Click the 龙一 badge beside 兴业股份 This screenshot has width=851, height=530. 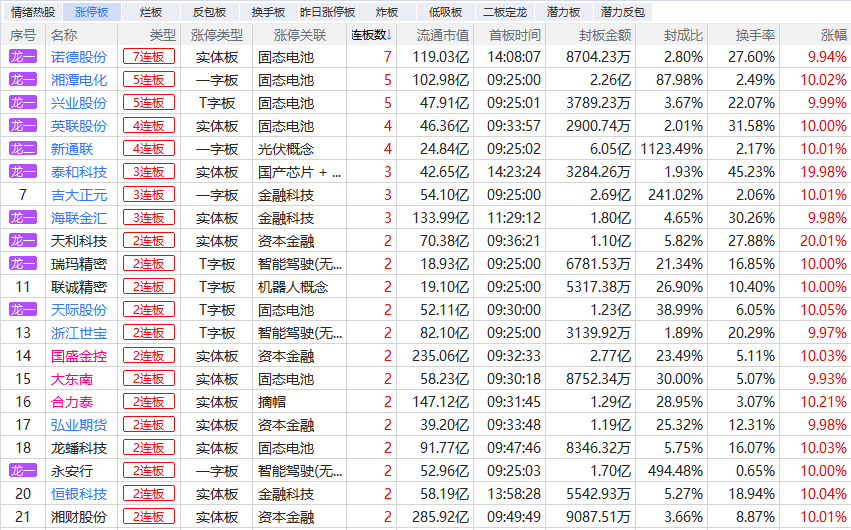click(23, 103)
